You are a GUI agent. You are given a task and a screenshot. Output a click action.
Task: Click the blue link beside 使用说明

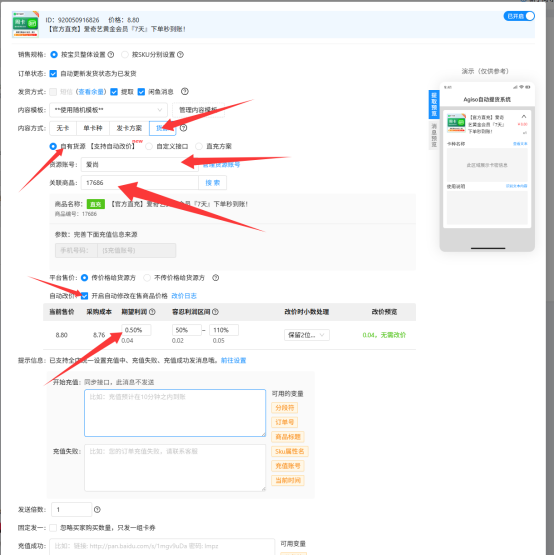pyautogui.click(x=516, y=186)
